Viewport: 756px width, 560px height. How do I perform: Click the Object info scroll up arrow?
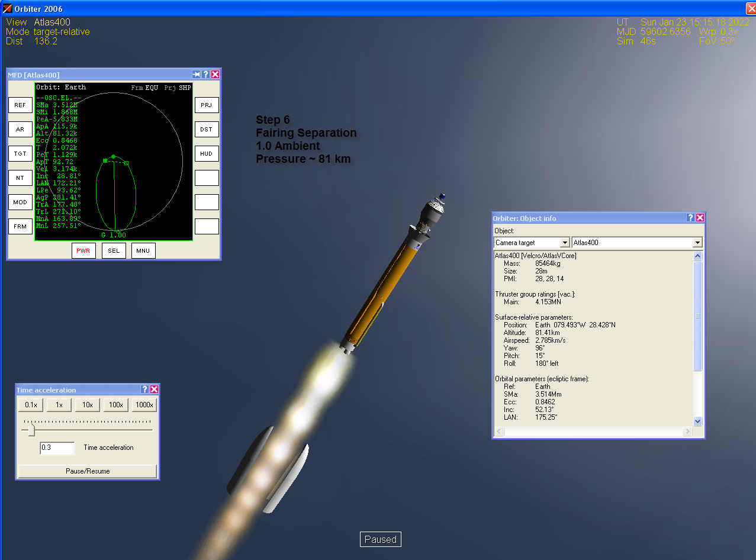[x=697, y=256]
